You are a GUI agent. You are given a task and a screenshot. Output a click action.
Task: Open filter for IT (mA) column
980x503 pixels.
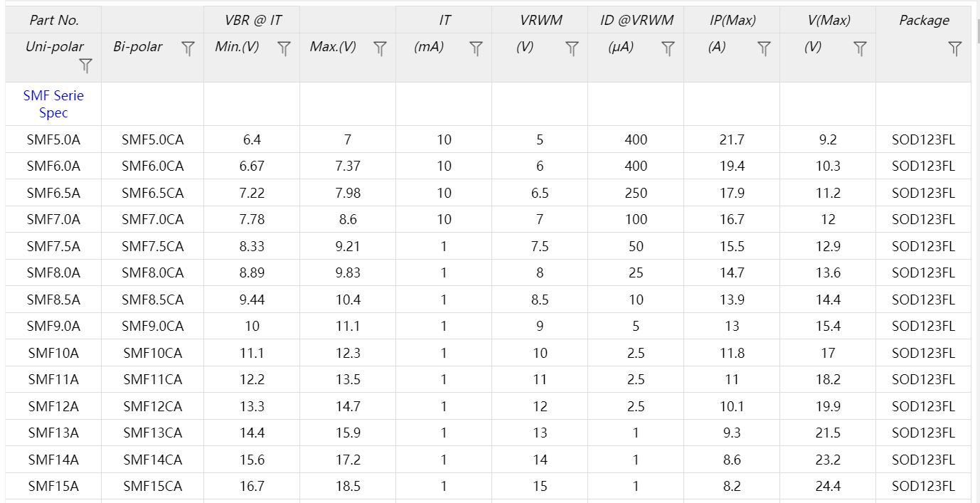[x=476, y=48]
